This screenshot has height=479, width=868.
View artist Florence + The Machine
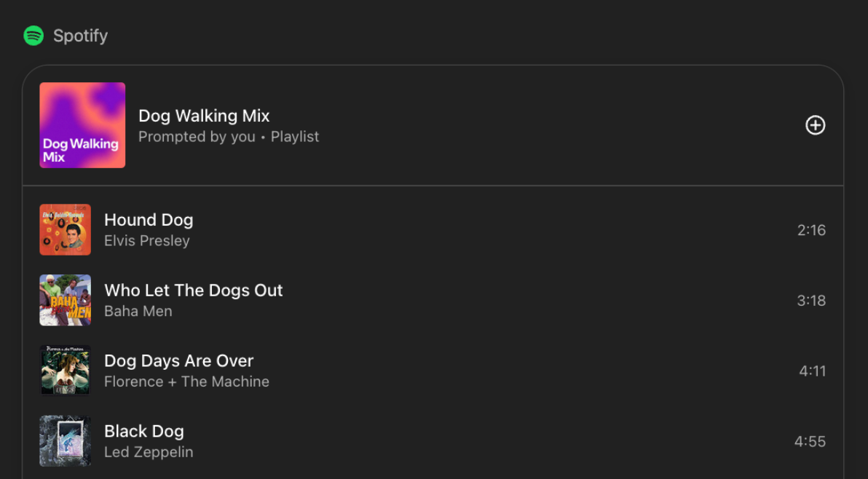(186, 381)
